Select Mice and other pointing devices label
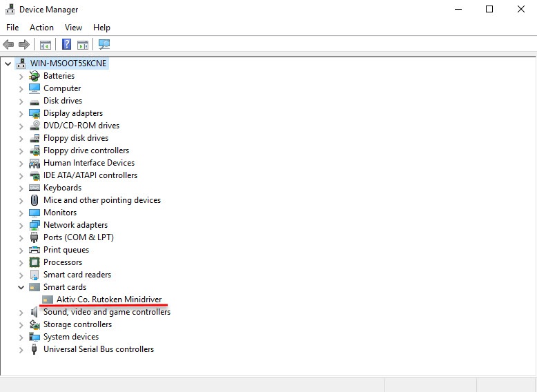The height and width of the screenshot is (392, 537). pos(102,200)
